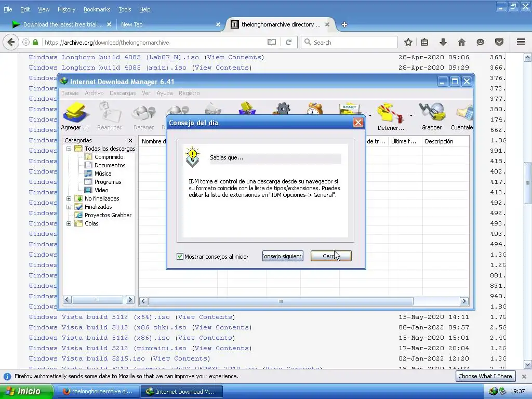Collapse the Todas las descargas tree node

69,149
